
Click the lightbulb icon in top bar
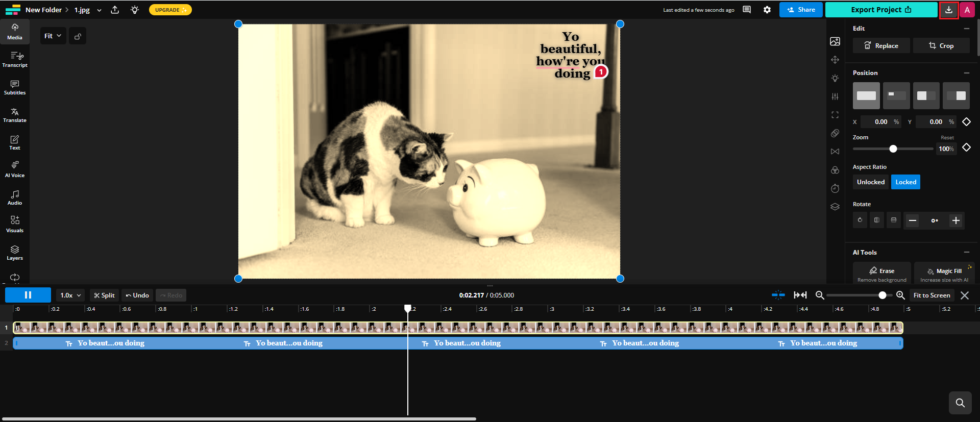click(135, 10)
